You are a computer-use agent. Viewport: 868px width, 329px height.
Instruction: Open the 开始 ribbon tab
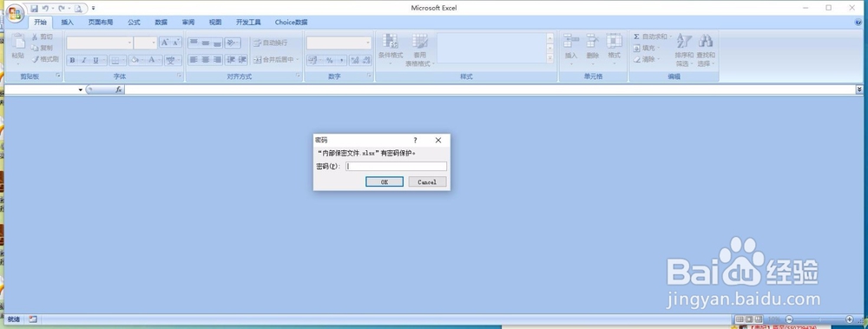pos(41,23)
